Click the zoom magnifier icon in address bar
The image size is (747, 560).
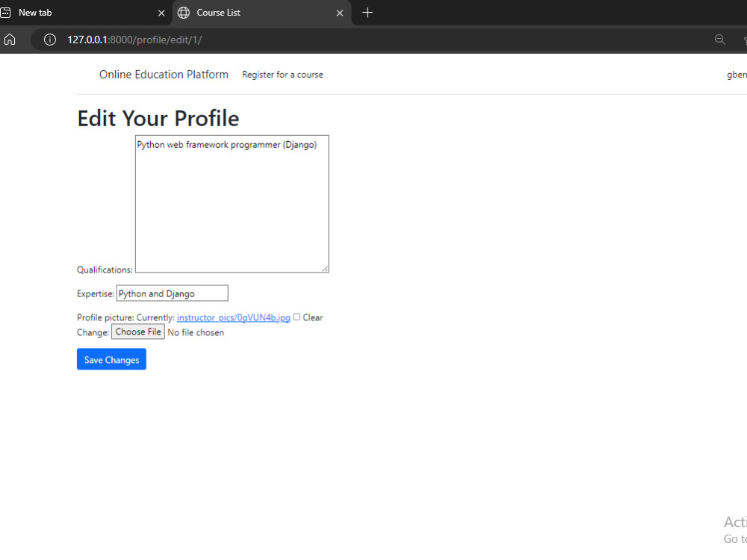(720, 40)
